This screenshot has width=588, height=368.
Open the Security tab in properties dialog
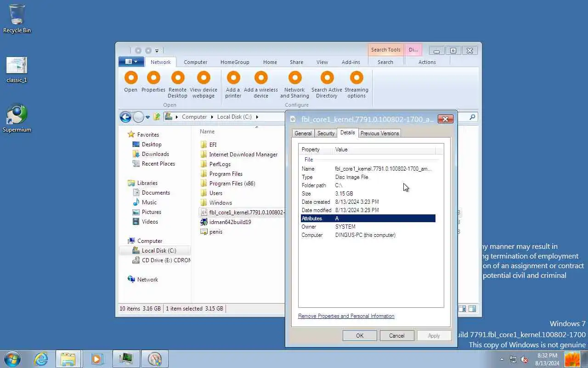point(326,133)
